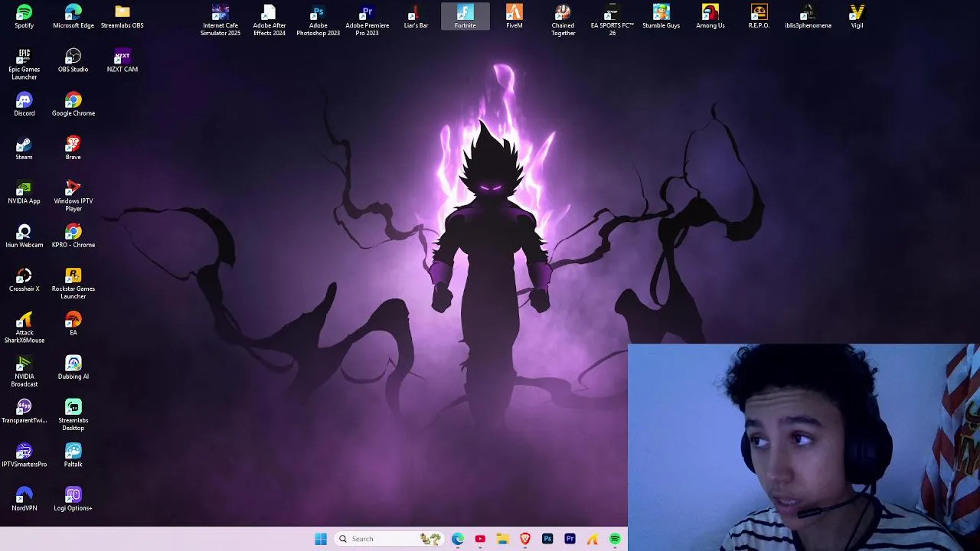The width and height of the screenshot is (980, 551).
Task: Open Epic Games Launcher icon
Action: (x=24, y=64)
